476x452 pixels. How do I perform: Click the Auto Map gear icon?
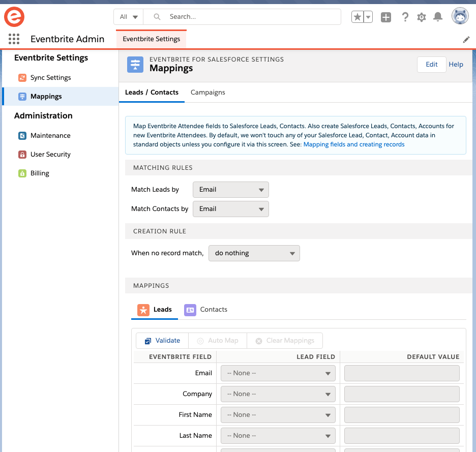pos(200,341)
